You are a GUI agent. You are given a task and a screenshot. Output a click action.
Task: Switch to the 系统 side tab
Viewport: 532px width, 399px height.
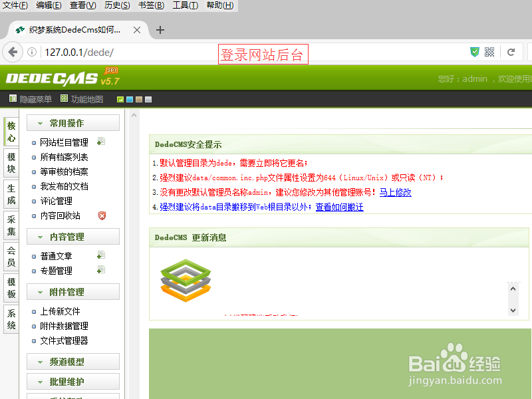coord(11,319)
